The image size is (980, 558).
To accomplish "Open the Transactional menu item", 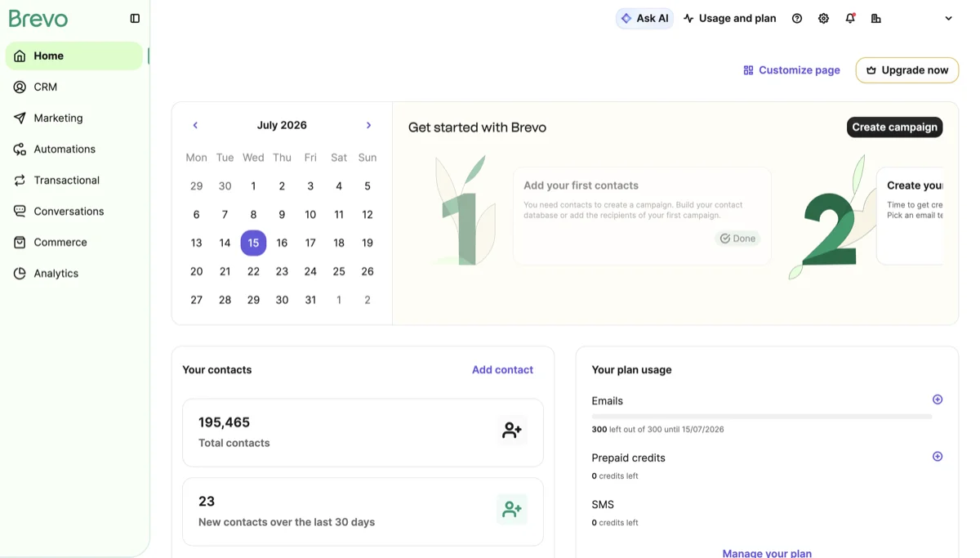I will 74,180.
